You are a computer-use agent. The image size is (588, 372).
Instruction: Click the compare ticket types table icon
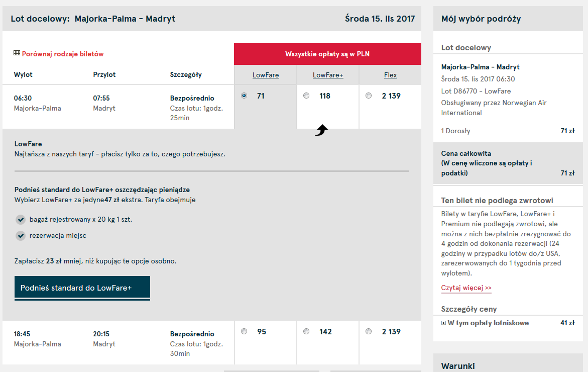coord(17,53)
